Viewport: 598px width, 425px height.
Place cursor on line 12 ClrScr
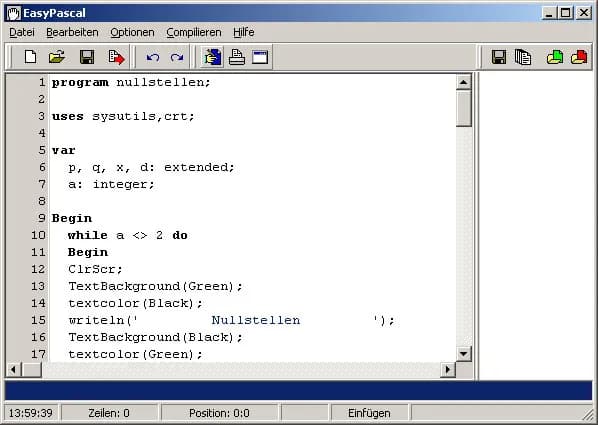pos(95,269)
